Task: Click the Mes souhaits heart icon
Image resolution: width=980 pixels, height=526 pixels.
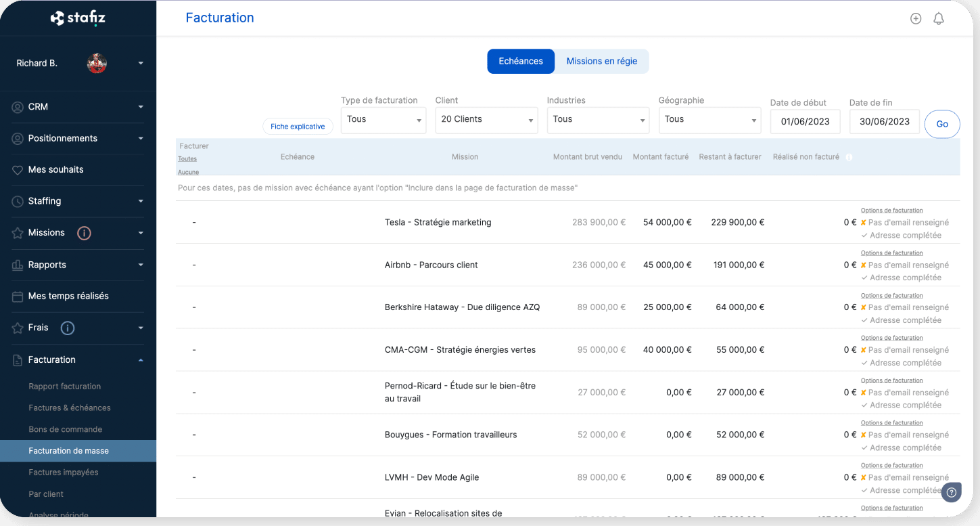Action: [18, 170]
